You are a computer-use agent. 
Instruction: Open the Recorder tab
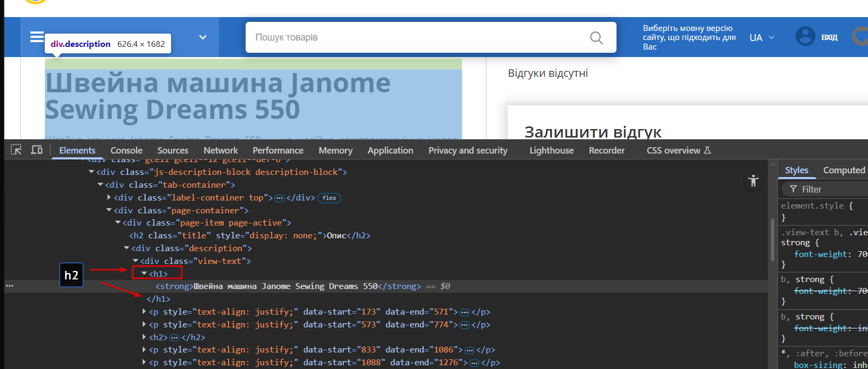point(606,150)
